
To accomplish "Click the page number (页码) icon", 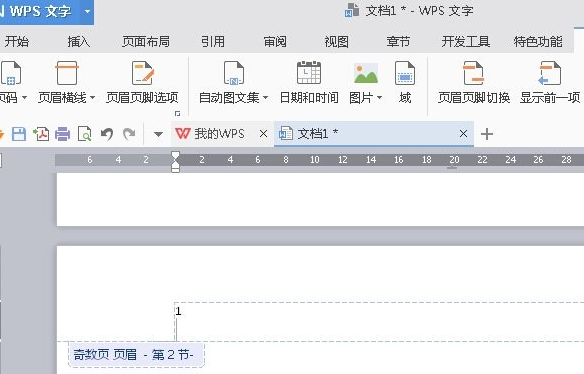I will click(x=11, y=73).
